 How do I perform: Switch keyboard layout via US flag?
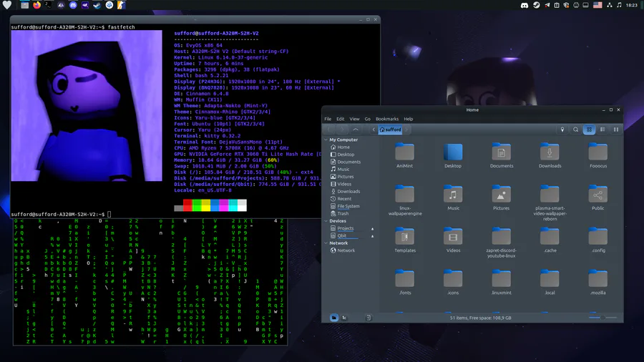[597, 5]
